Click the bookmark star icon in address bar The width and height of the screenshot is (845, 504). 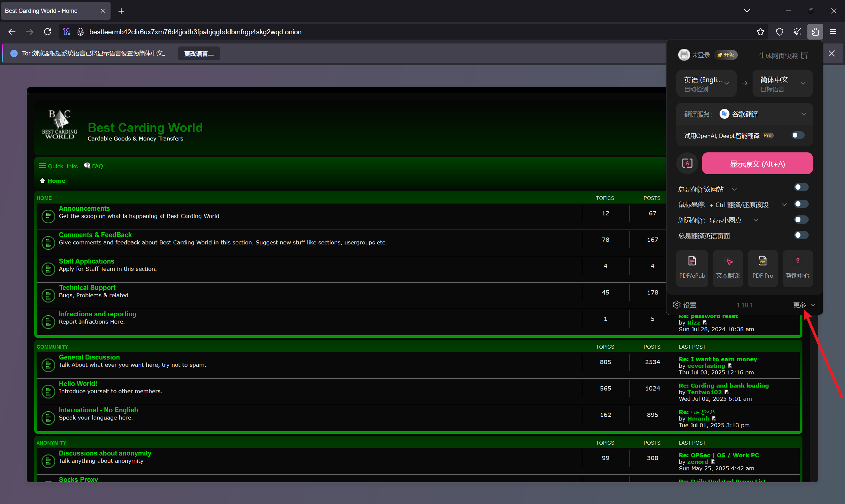click(760, 32)
